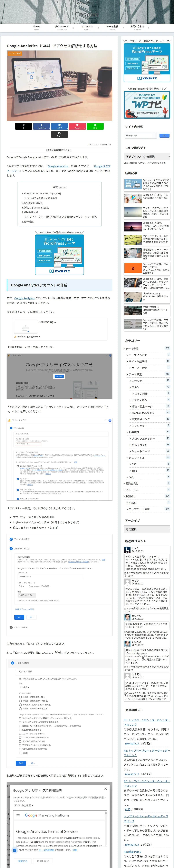Open the ホーム menu item
Image resolution: width=174 pixels, height=868 pixels.
pos(37,28)
